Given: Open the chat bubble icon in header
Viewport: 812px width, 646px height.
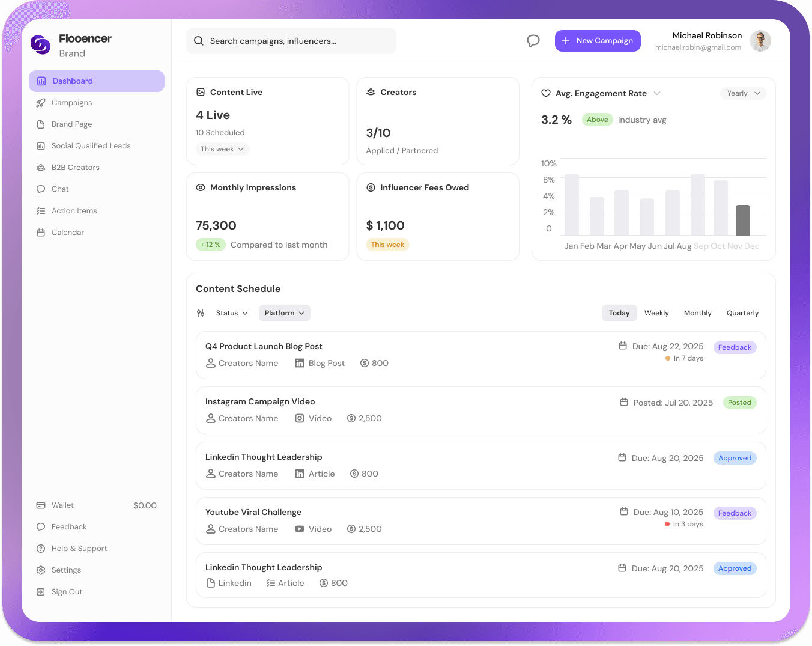Looking at the screenshot, I should (x=533, y=41).
